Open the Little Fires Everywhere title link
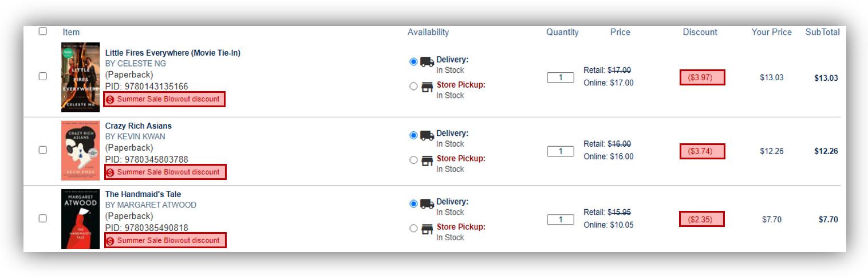868x278 pixels. tap(173, 53)
